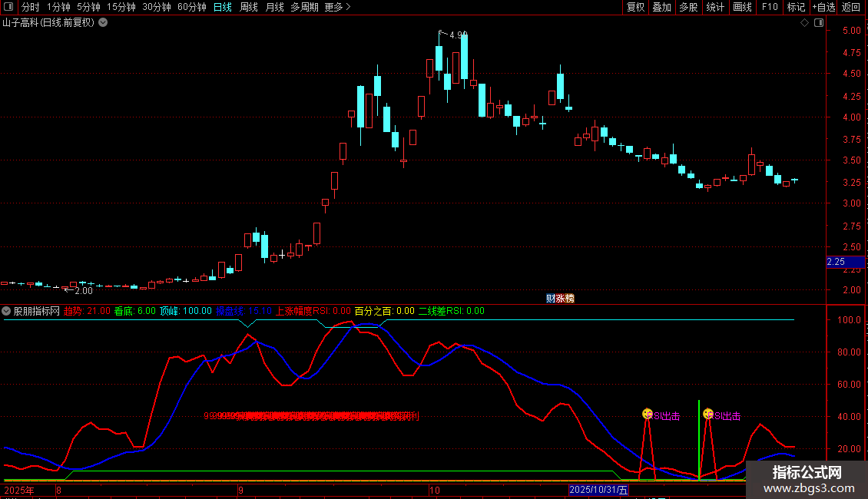Click the 统计 statistics button
The height and width of the screenshot is (499, 868).
point(715,7)
